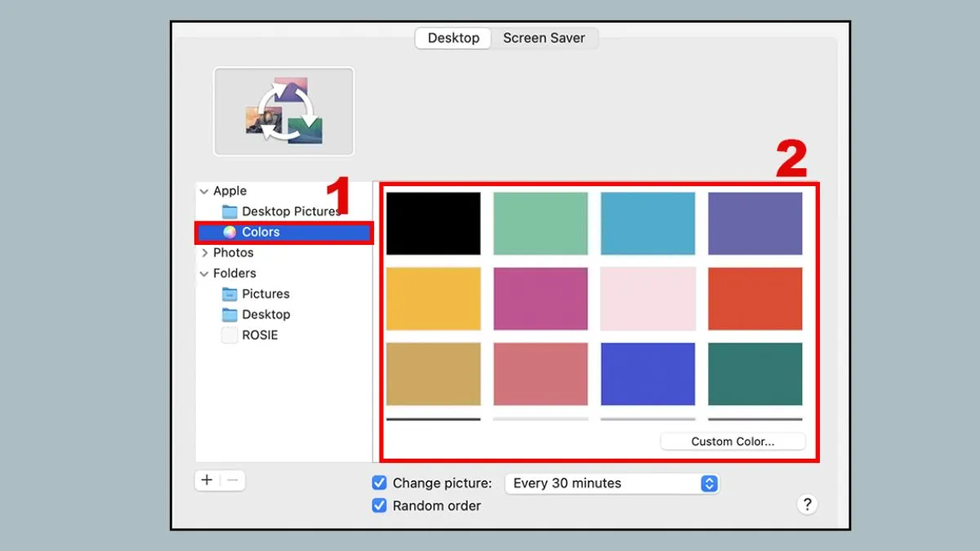The height and width of the screenshot is (551, 980).
Task: Switch to the Screen Saver tab
Action: click(x=544, y=38)
